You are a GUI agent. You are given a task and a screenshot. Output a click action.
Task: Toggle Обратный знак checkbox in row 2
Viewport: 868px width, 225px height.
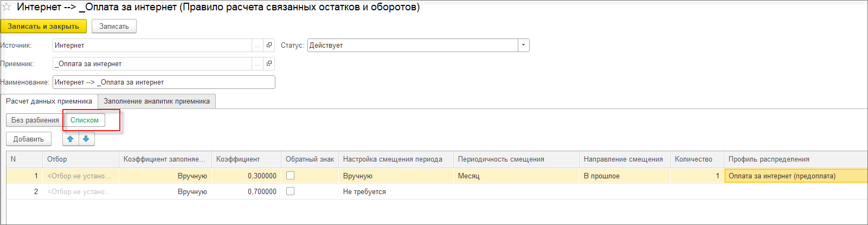click(290, 191)
